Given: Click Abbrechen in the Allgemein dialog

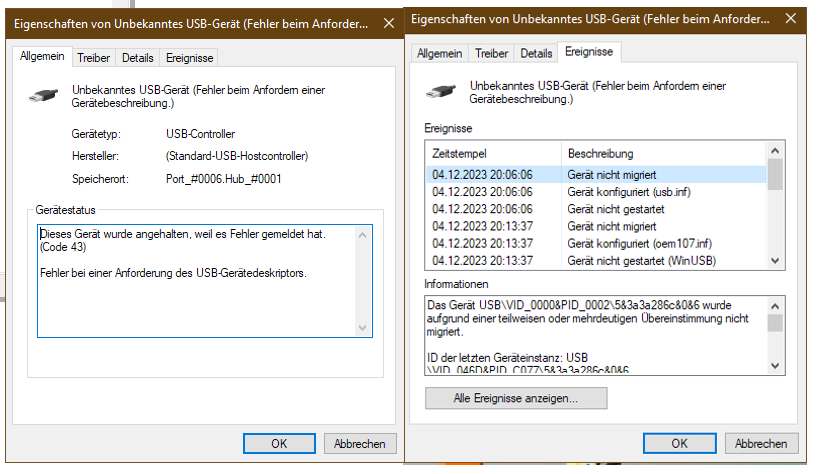Looking at the screenshot, I should pyautogui.click(x=360, y=443).
